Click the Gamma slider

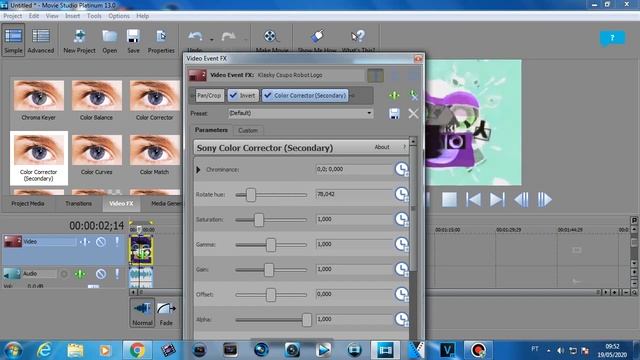[271, 245]
